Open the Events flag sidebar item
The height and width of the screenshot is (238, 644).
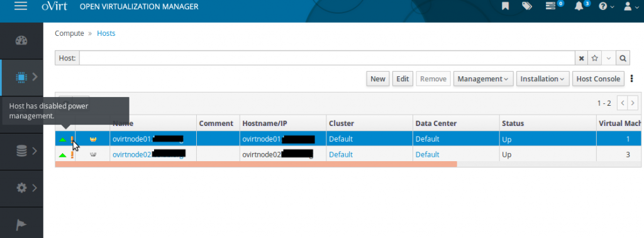pyautogui.click(x=21, y=224)
